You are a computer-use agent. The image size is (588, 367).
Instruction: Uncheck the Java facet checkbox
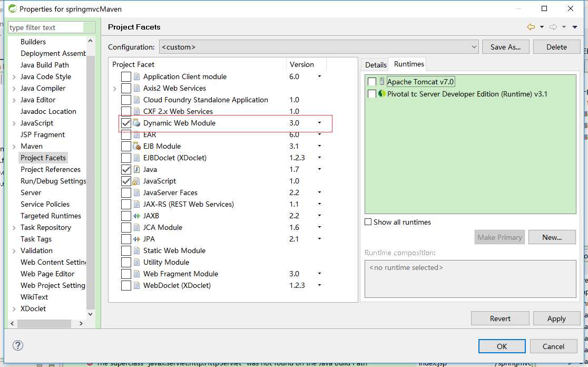(126, 170)
